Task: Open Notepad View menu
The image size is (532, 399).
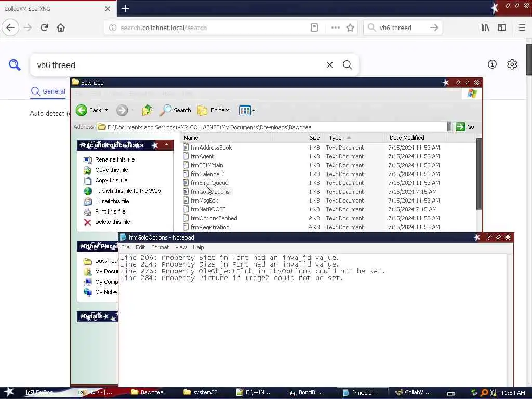Action: point(181,247)
